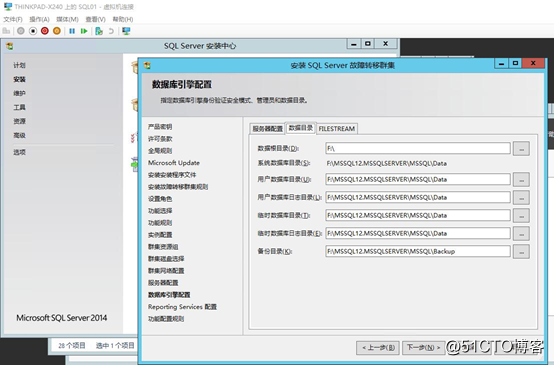
Task: Select 安装 in the SQL Server 安装中心 sidebar
Action: [19, 80]
